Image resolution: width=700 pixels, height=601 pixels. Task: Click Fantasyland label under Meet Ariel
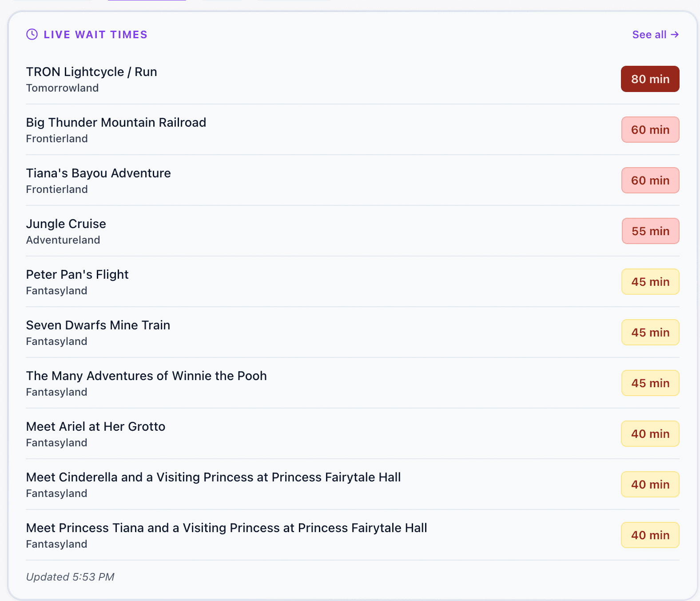pos(56,443)
